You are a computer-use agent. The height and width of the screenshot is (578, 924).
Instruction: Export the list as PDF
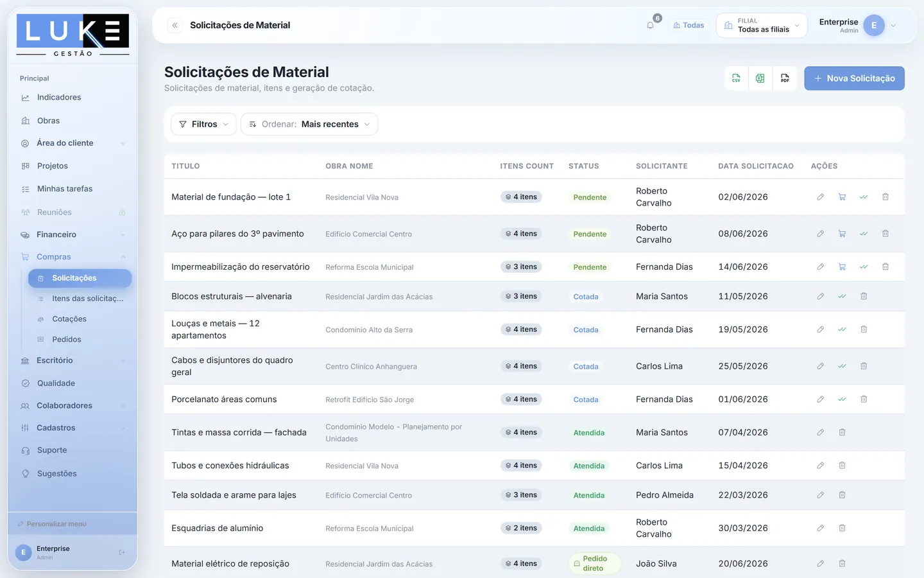coord(785,78)
